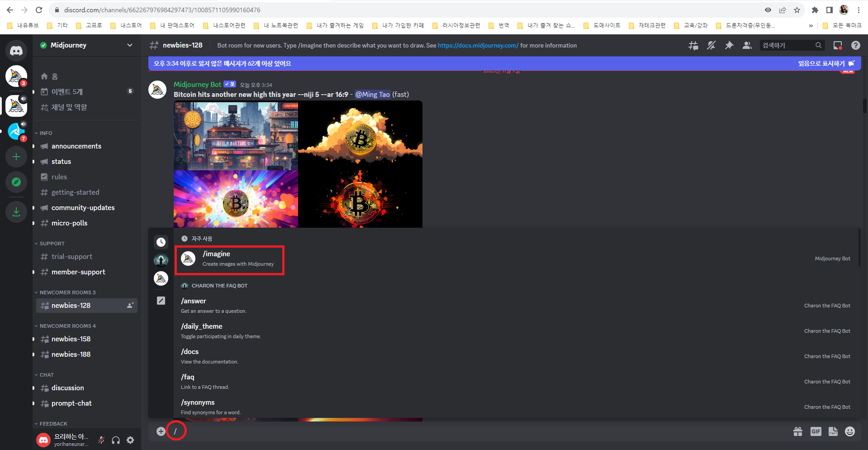Open the newbies-188 channel
This screenshot has width=868, height=450.
click(x=87, y=354)
